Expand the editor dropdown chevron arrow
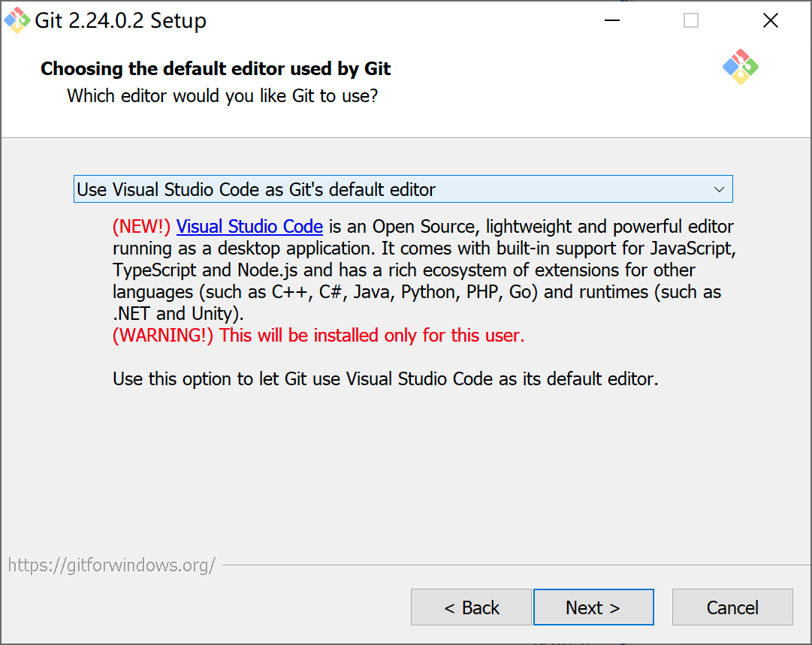The width and height of the screenshot is (812, 645). [x=719, y=189]
